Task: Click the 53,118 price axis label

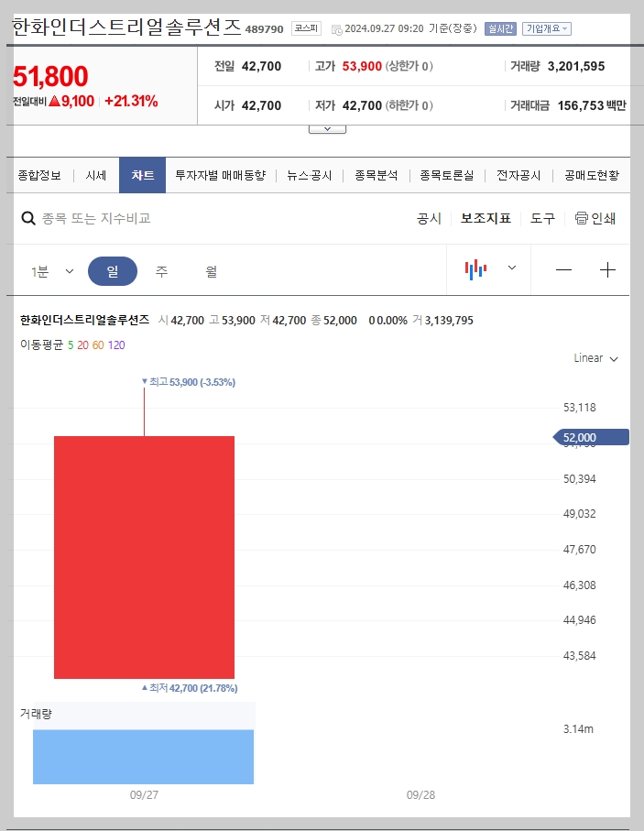Action: pyautogui.click(x=579, y=407)
